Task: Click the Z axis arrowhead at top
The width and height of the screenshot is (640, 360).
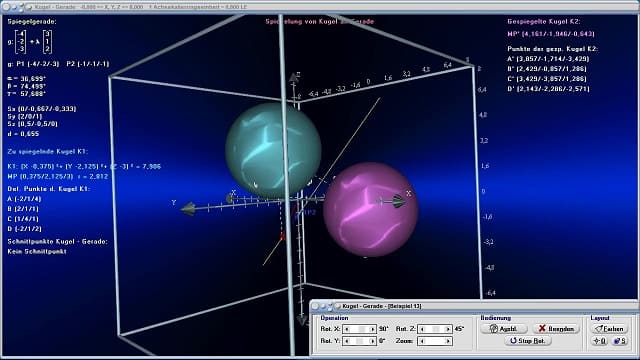Action: (x=294, y=78)
